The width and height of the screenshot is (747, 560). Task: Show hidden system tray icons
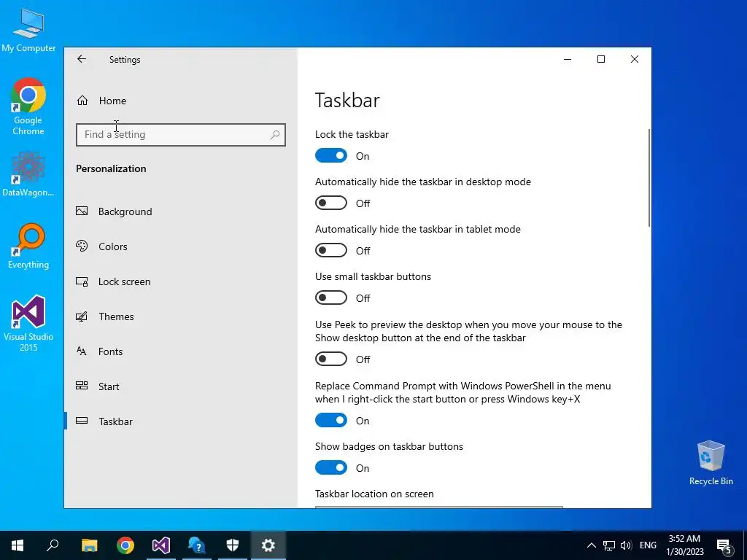(591, 545)
